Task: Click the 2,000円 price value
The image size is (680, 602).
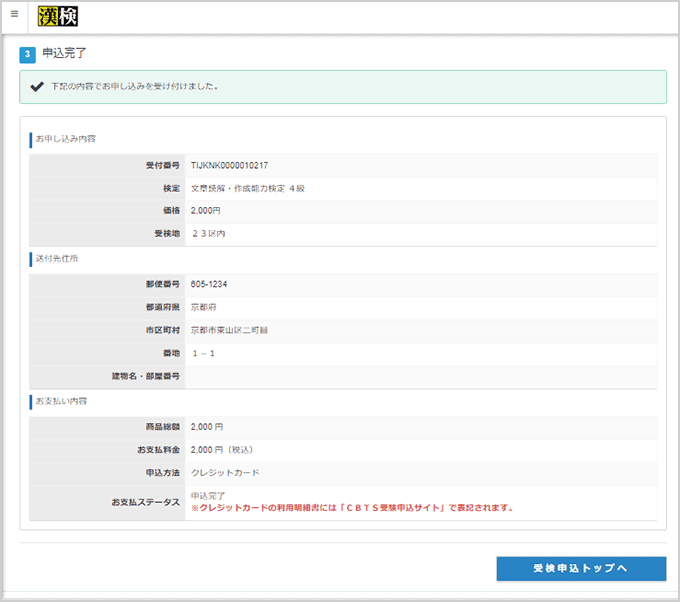Action: click(x=206, y=211)
